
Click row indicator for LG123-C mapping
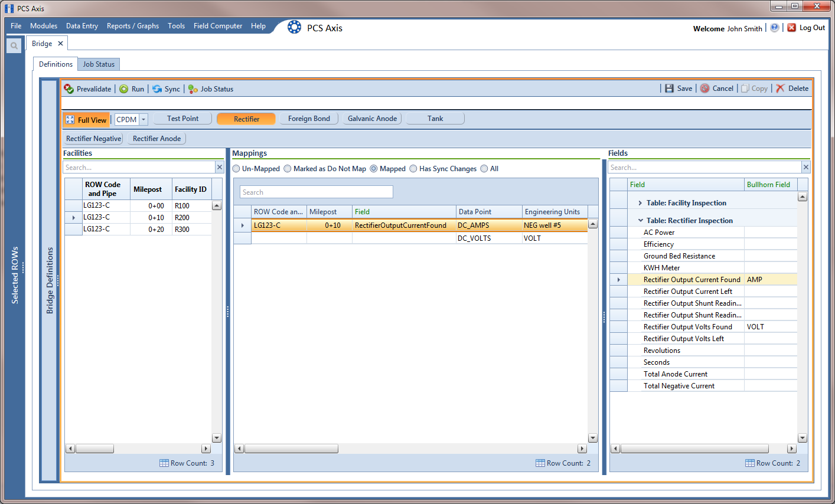click(x=243, y=225)
